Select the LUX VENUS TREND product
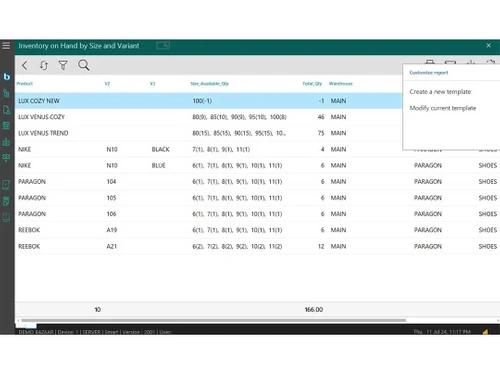Image resolution: width=500 pixels, height=375 pixels. (43, 133)
